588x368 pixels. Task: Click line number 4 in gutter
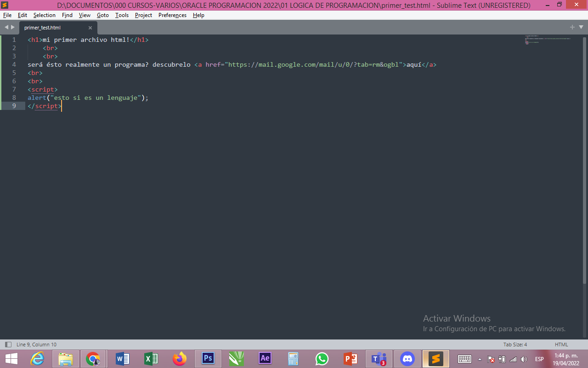coord(14,64)
